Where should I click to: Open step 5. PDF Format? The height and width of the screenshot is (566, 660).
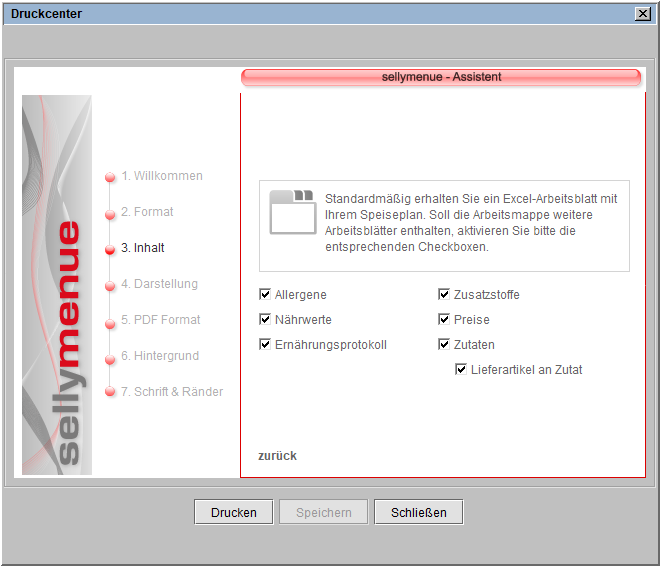tap(161, 320)
